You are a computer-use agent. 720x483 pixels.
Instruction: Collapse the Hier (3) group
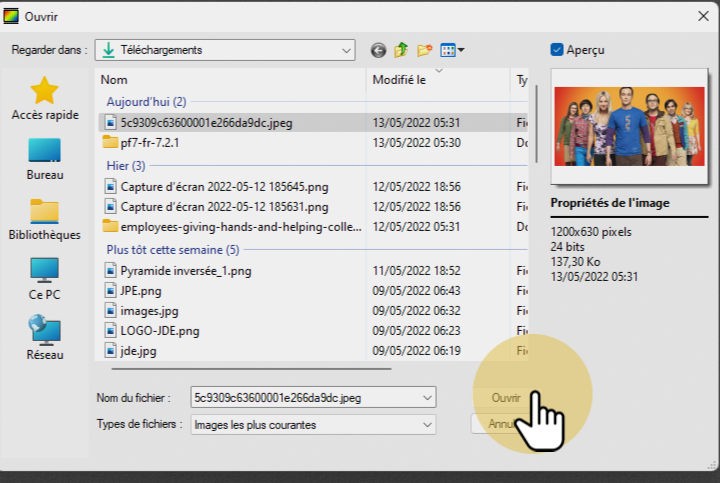tap(126, 165)
